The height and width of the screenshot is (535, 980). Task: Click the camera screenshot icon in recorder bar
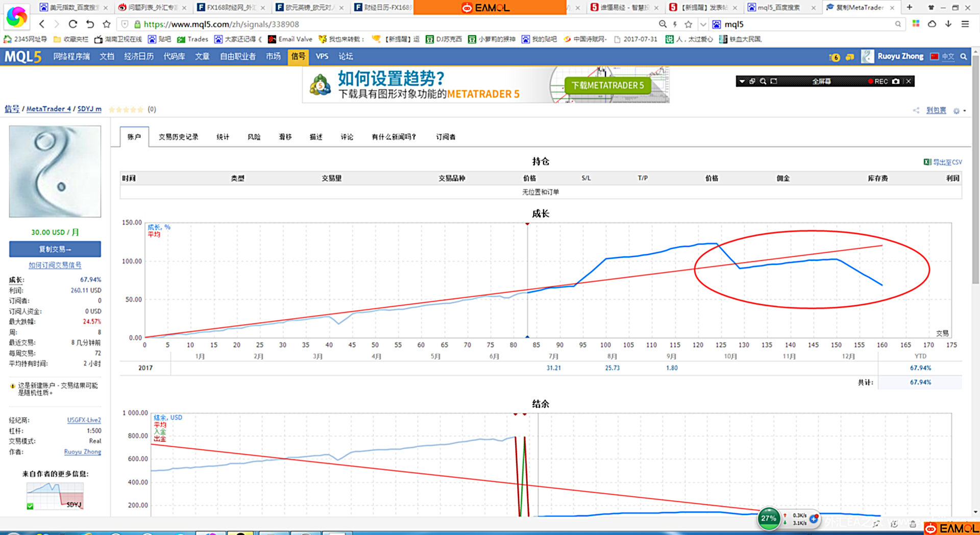(896, 81)
